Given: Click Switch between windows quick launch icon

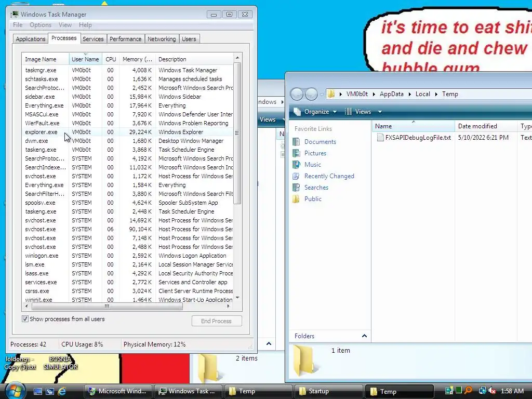Looking at the screenshot, I should click(50, 391).
